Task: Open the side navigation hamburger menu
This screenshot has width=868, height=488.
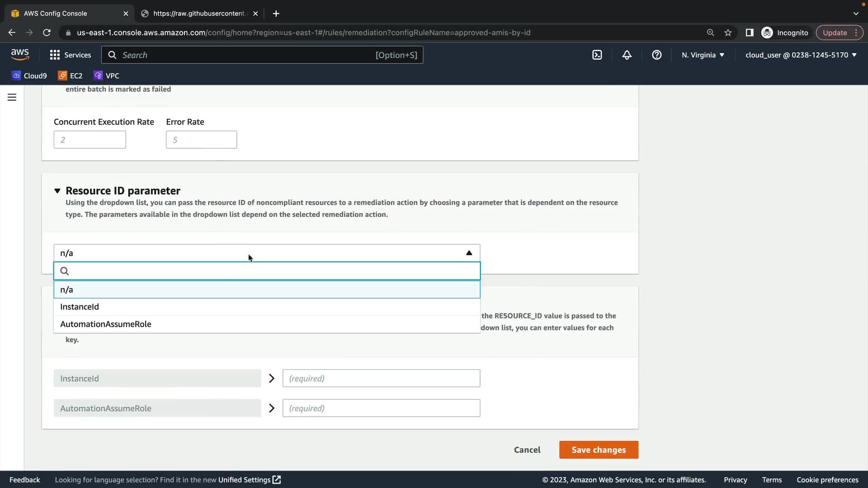Action: 12,97
